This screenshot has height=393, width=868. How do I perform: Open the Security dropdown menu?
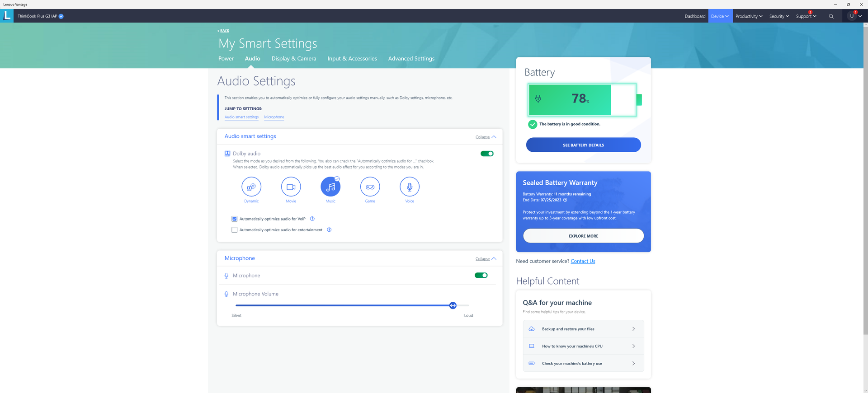pyautogui.click(x=779, y=16)
